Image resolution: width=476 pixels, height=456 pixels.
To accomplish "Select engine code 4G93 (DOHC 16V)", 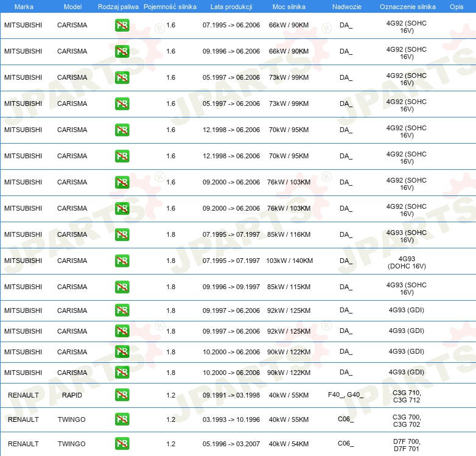I will 407,262.
